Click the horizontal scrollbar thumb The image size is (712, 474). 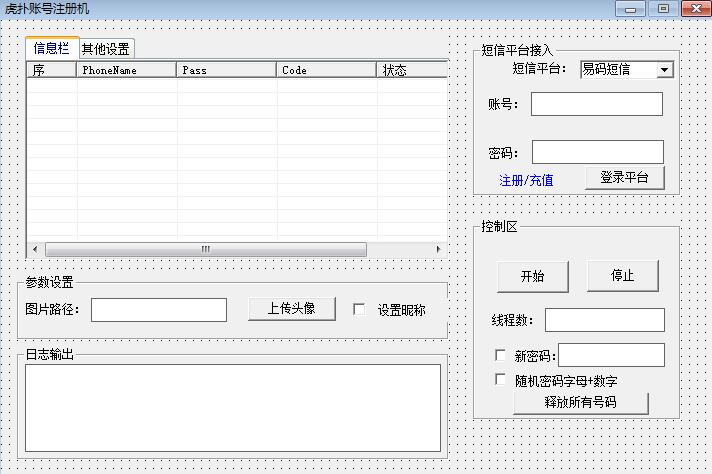coord(206,249)
